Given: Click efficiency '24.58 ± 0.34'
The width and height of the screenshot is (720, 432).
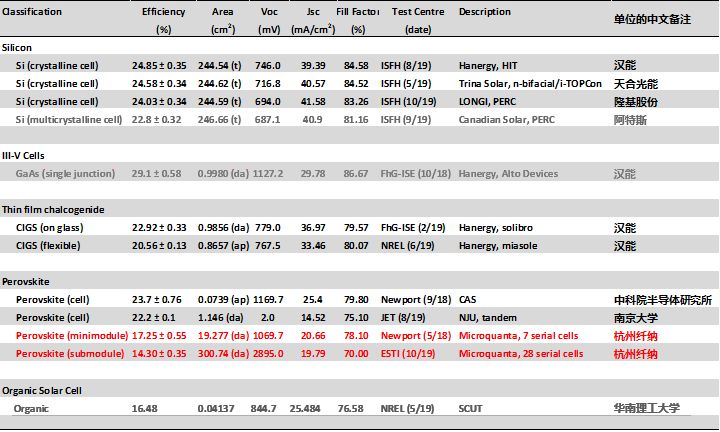Looking at the screenshot, I should pyautogui.click(x=159, y=84).
